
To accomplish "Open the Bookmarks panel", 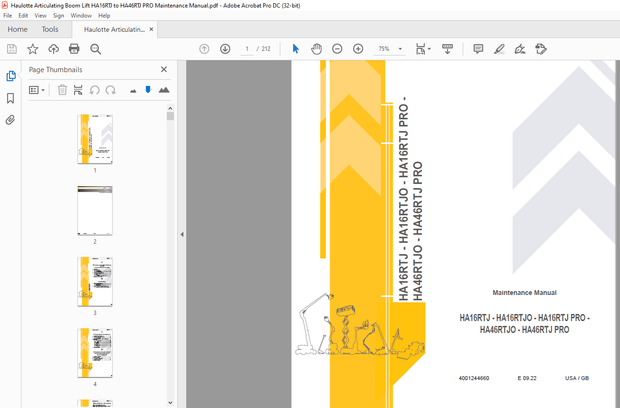I will (x=11, y=98).
